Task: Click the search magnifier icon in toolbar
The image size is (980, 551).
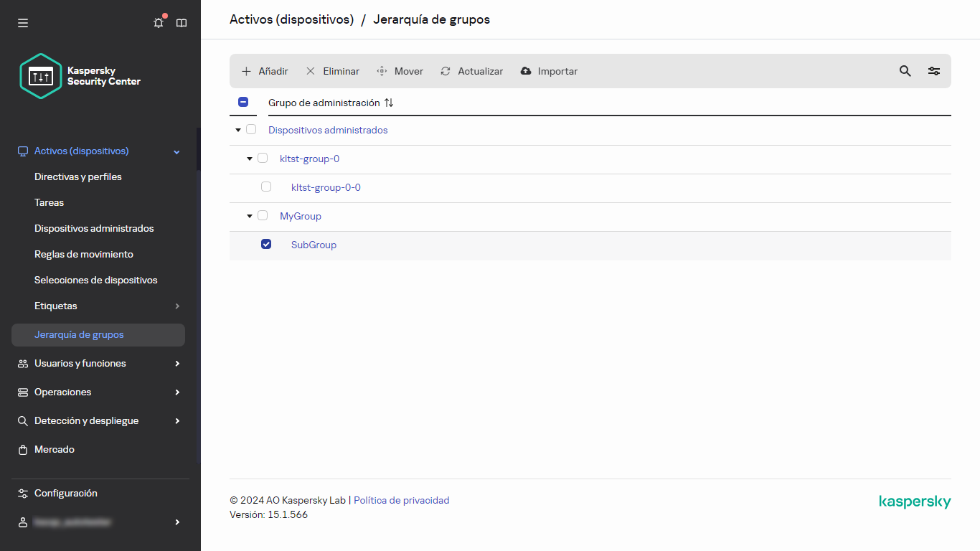Action: 905,71
